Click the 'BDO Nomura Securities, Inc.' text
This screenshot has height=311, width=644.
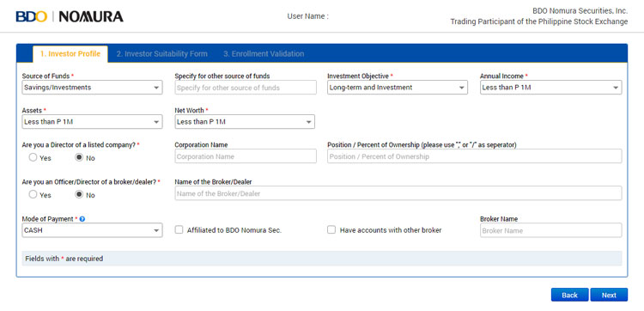580,10
